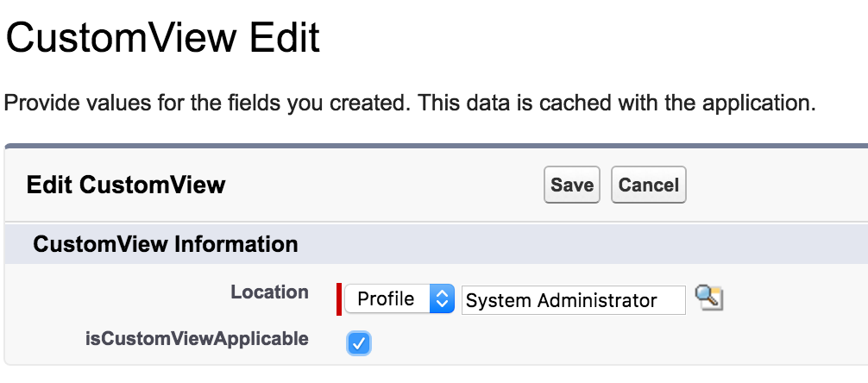Focus the System Administrator text field
Screen dimensions: 868x383
coord(573,300)
